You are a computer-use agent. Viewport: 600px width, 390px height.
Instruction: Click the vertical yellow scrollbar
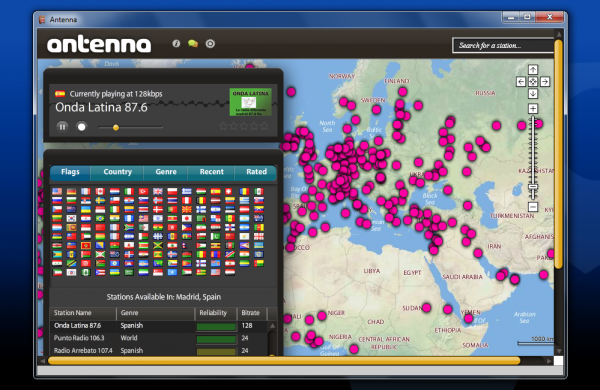(x=558, y=153)
